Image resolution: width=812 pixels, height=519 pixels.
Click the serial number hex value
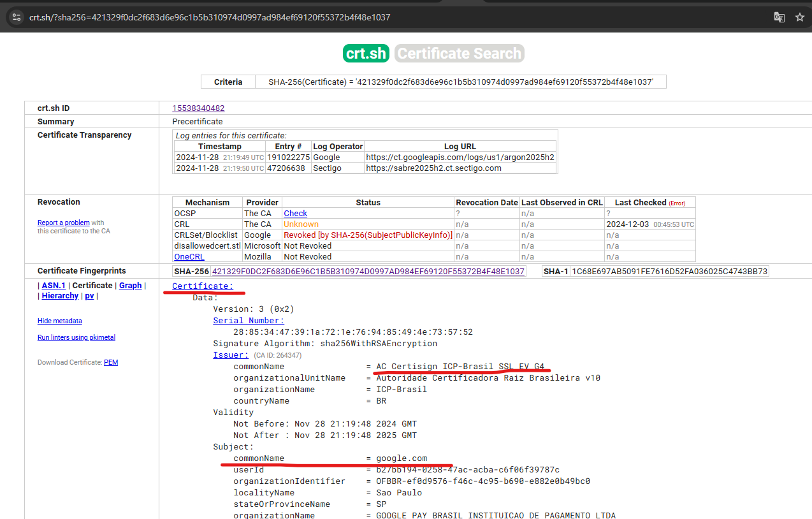pyautogui.click(x=353, y=332)
